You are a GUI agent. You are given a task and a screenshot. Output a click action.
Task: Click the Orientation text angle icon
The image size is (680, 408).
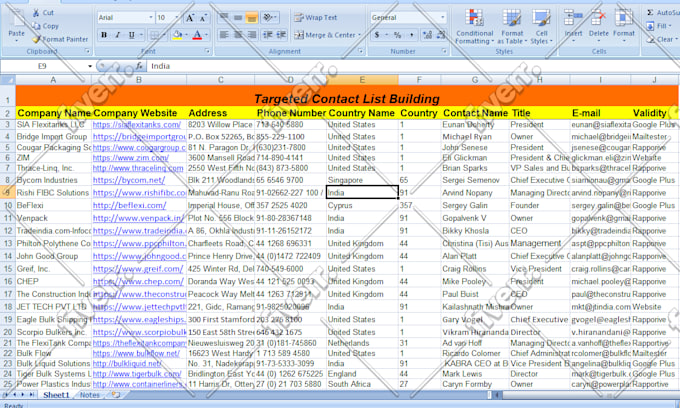pyautogui.click(x=268, y=17)
